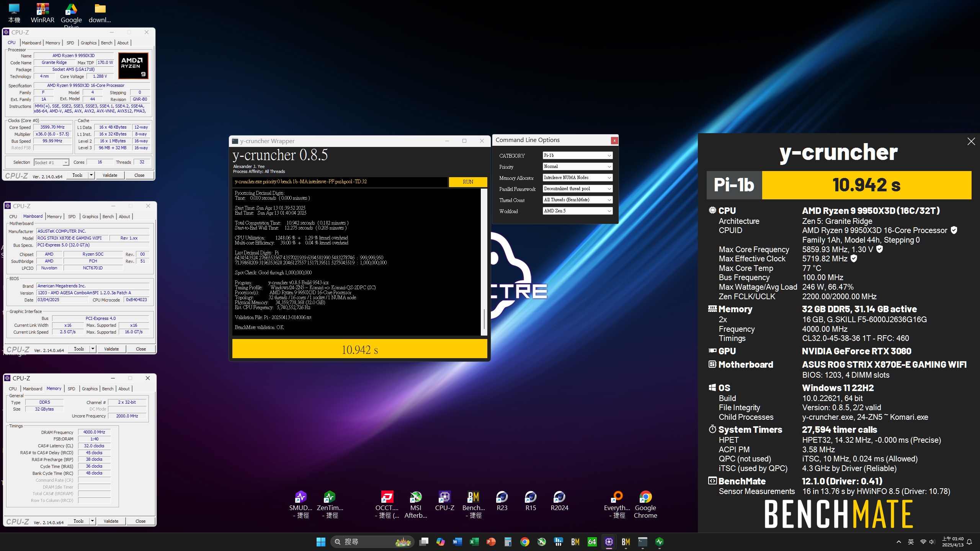Launch Excel from the taskbar

point(474,542)
